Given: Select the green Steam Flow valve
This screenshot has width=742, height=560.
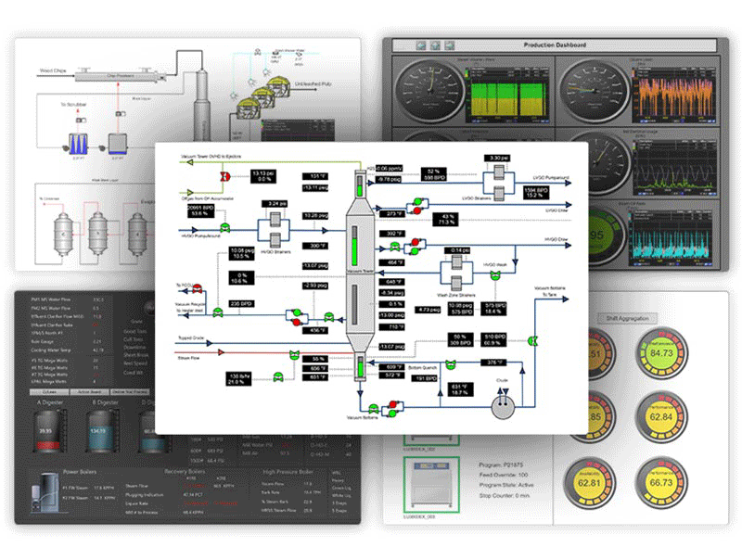Looking at the screenshot, I should (294, 354).
